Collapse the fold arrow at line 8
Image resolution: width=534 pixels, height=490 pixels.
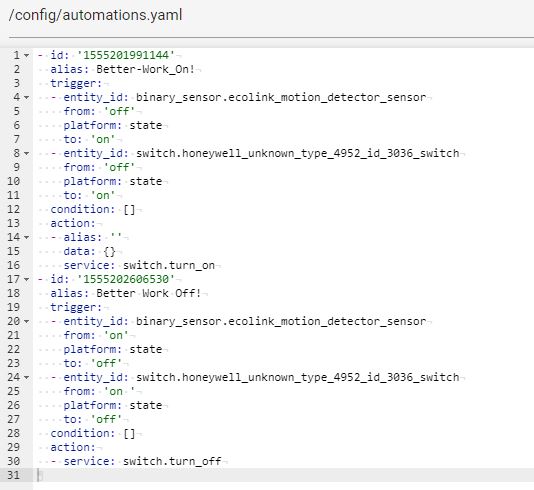point(27,154)
